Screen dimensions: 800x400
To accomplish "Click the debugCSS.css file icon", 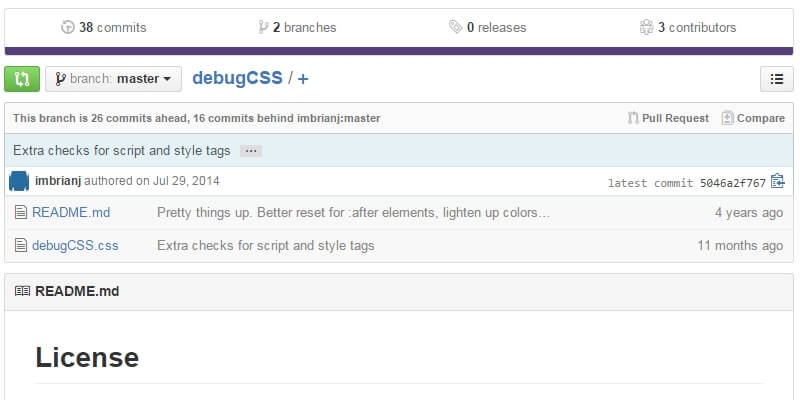I will 20,245.
